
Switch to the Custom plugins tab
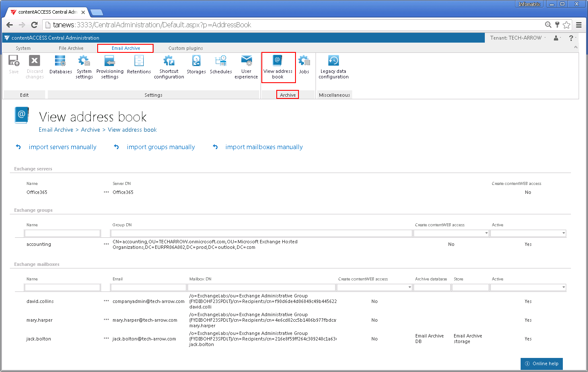click(185, 48)
